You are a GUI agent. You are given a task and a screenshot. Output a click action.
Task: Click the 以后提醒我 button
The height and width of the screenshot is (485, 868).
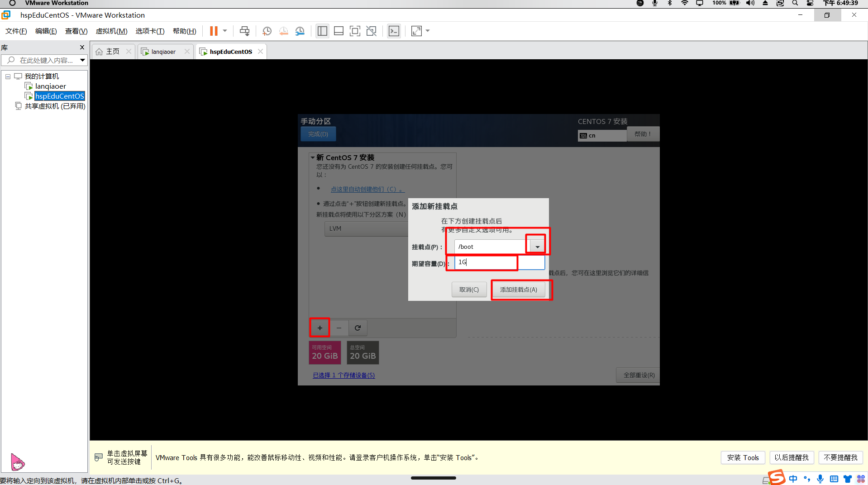(792, 457)
